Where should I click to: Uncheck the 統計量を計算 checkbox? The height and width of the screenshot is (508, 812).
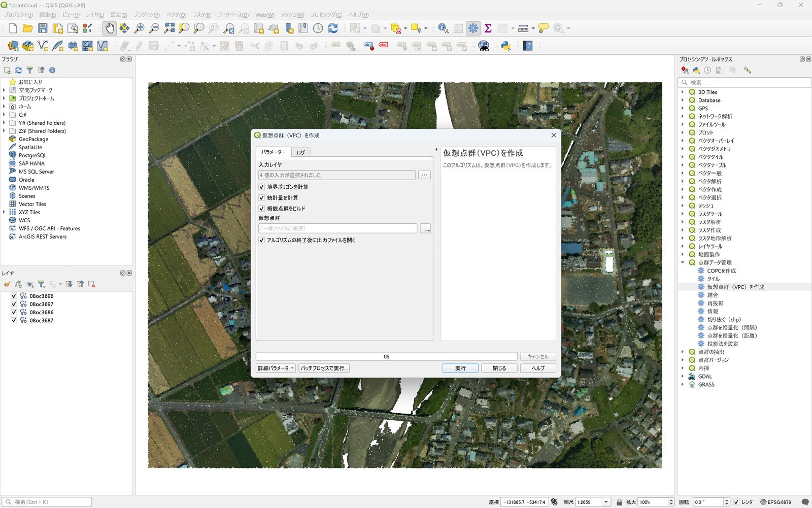tap(262, 198)
